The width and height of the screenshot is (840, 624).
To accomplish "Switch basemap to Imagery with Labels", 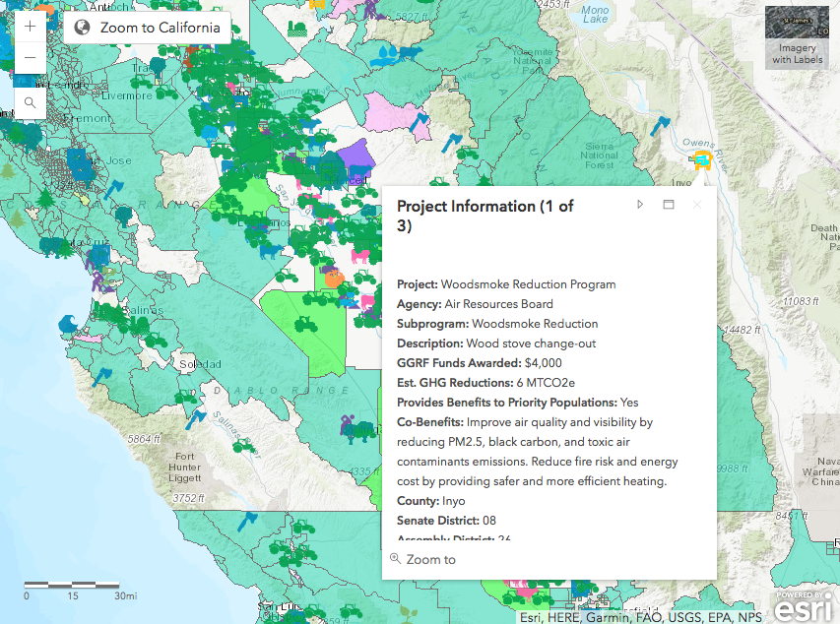I will (x=797, y=37).
